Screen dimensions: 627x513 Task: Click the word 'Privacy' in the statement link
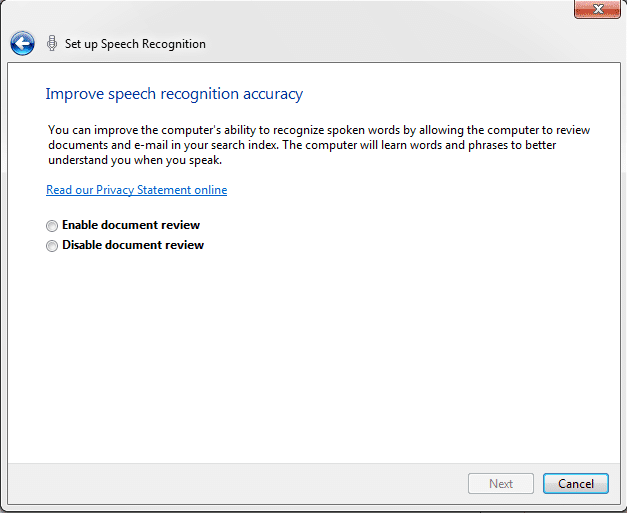(x=115, y=190)
